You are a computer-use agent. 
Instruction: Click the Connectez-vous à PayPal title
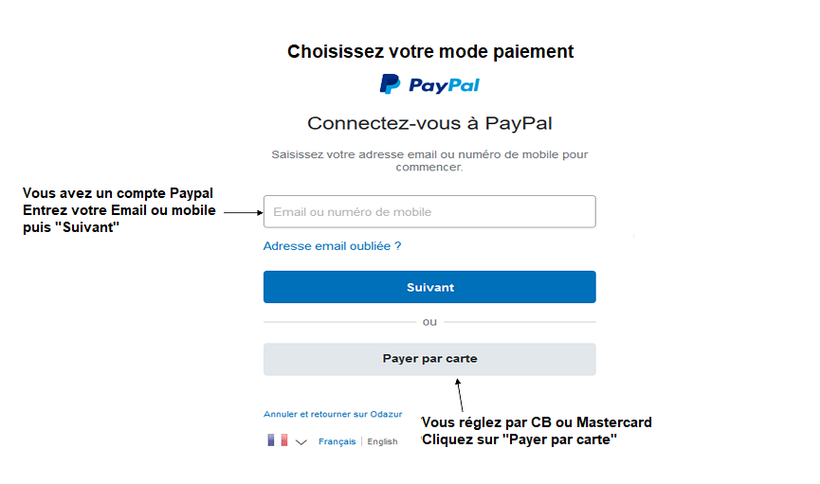[429, 123]
